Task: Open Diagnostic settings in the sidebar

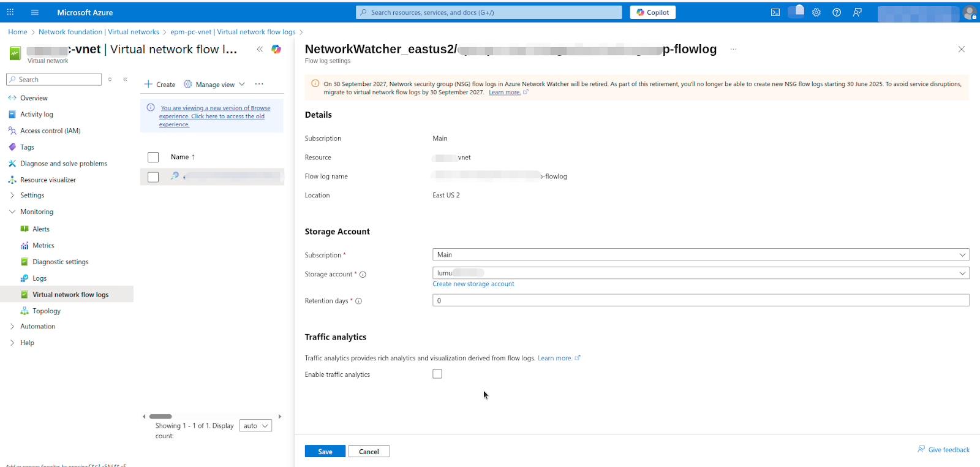Action: pyautogui.click(x=60, y=262)
